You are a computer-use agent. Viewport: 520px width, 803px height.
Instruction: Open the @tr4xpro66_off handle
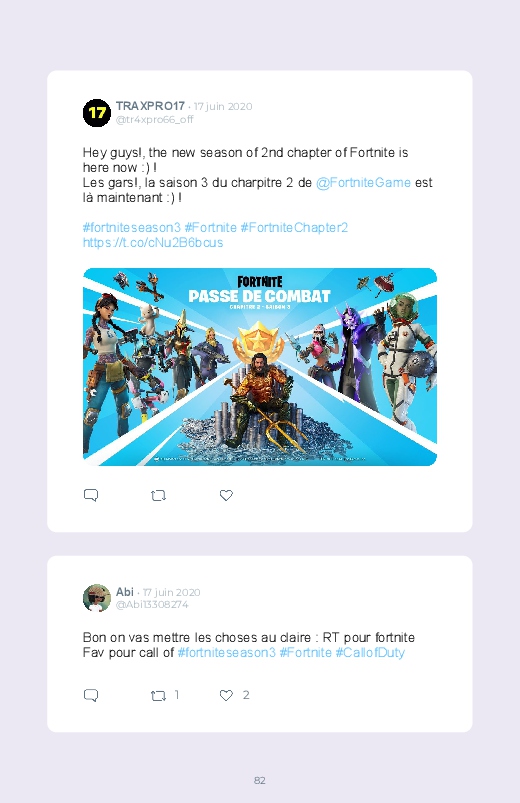pyautogui.click(x=154, y=119)
